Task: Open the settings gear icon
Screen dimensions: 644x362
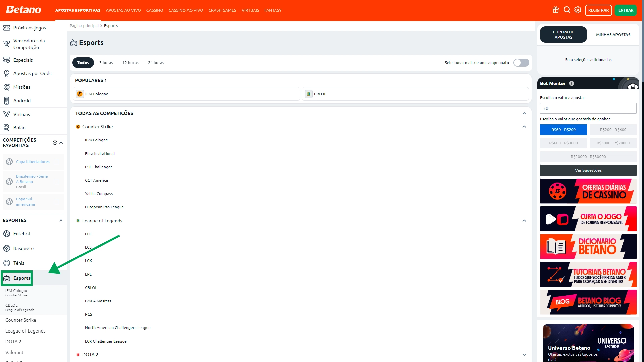Action: pos(578,10)
